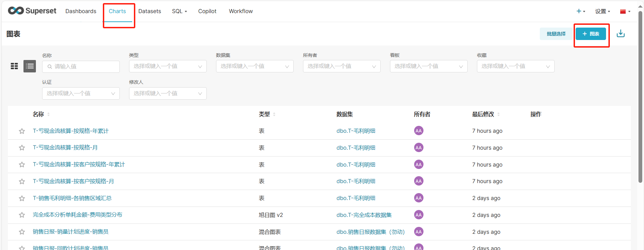Open the 修改人 filter dropdown
Viewport: 644px width, 250px height.
click(168, 93)
